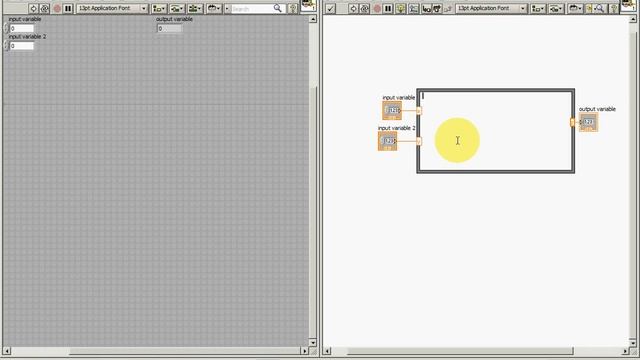Click Abort Execution in front panel toolbar
The image size is (640, 360).
click(57, 8)
